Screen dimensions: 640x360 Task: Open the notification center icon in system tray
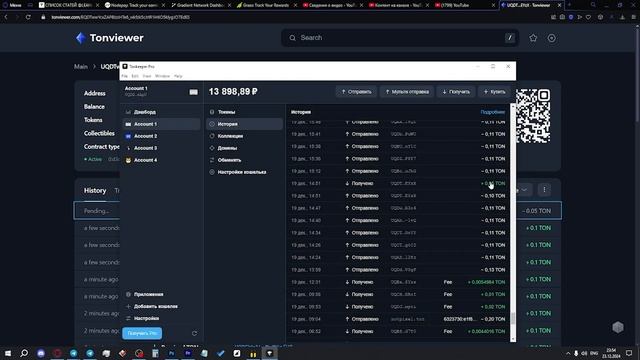click(x=629, y=353)
